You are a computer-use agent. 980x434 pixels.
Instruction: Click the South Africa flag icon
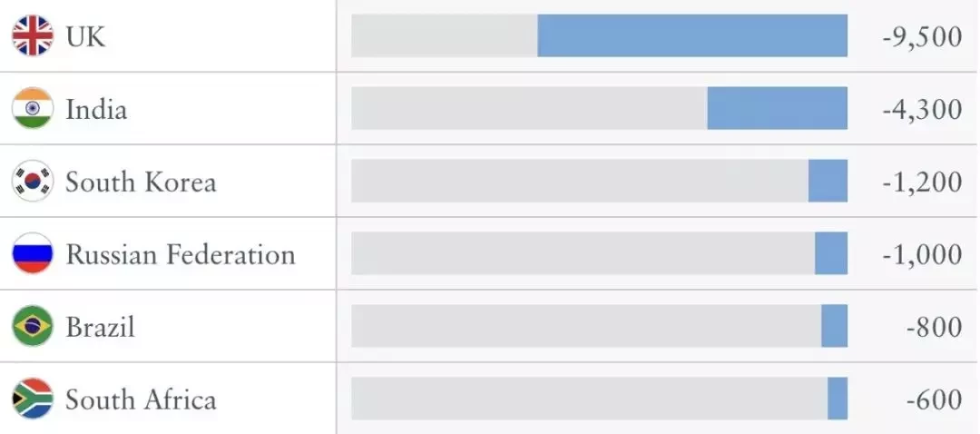(x=33, y=399)
